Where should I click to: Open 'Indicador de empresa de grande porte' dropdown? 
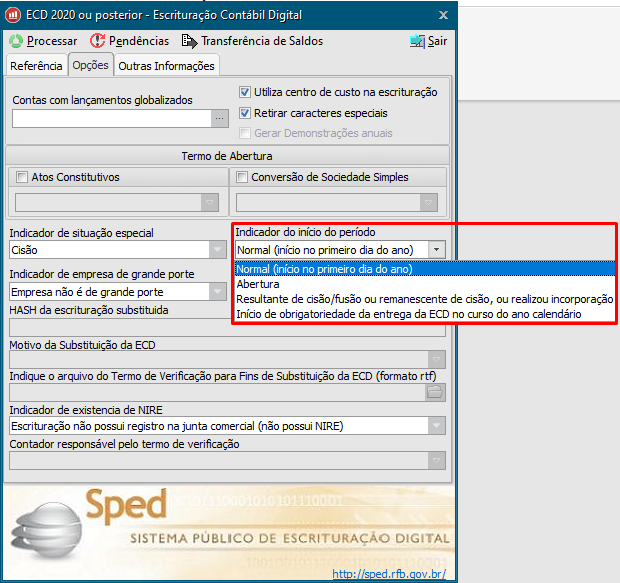click(x=217, y=292)
